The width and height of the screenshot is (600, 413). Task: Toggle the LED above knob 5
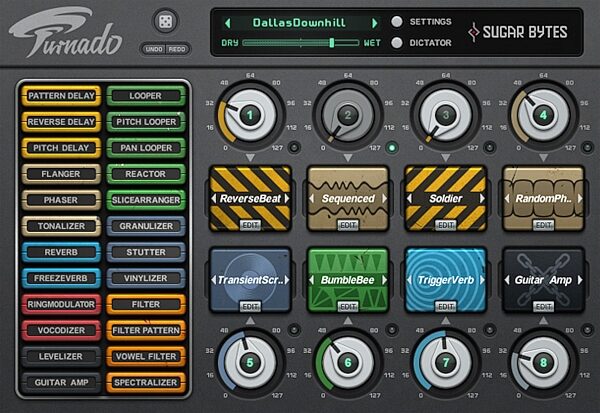pyautogui.click(x=294, y=330)
